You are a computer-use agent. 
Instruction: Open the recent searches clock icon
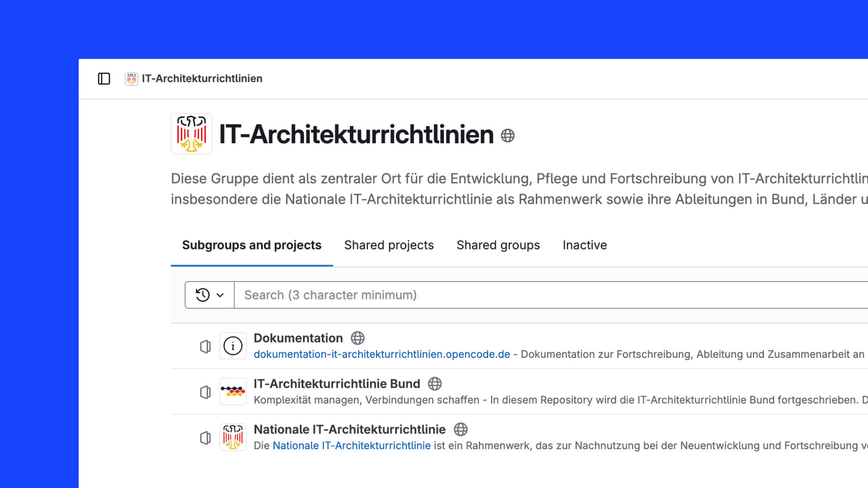point(202,295)
